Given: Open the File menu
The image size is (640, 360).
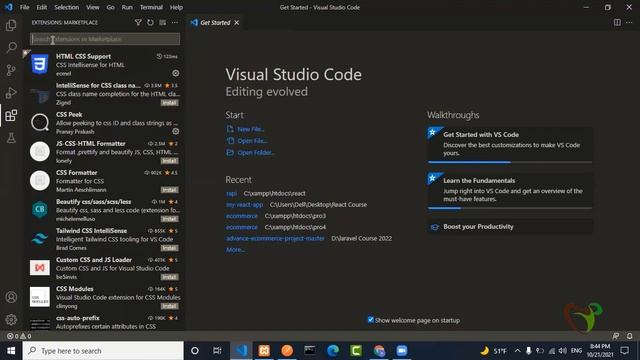Looking at the screenshot, I should pos(24,7).
